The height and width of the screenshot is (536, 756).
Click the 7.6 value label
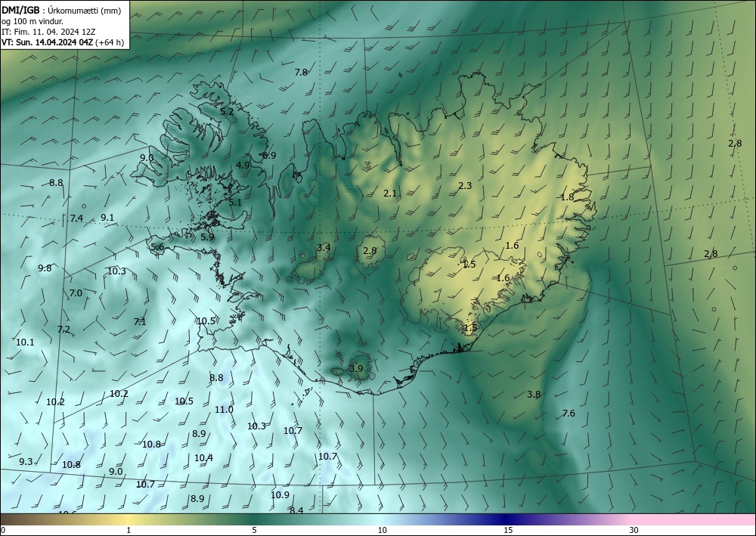point(569,413)
